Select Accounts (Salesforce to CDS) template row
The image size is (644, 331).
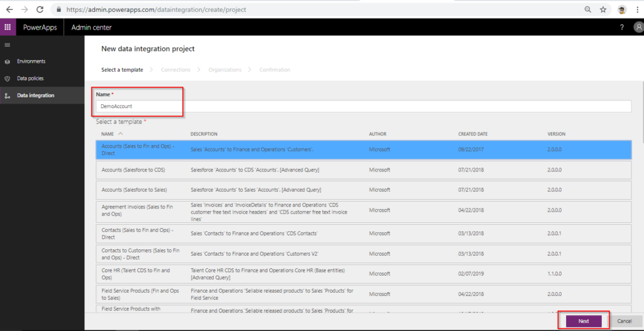click(364, 170)
